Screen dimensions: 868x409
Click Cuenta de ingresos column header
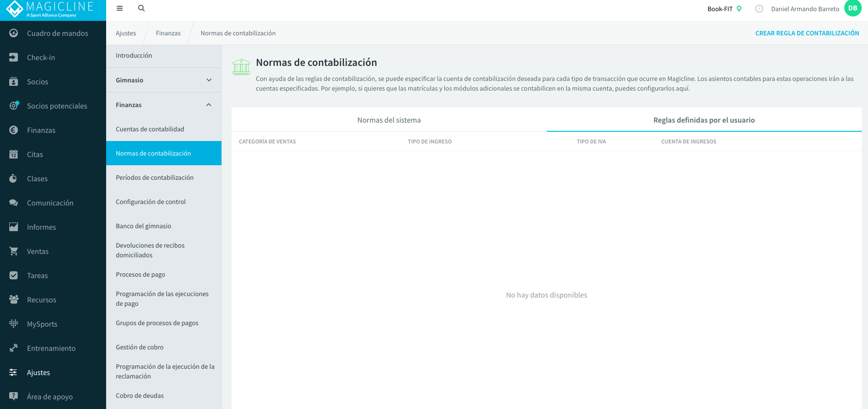(x=689, y=142)
